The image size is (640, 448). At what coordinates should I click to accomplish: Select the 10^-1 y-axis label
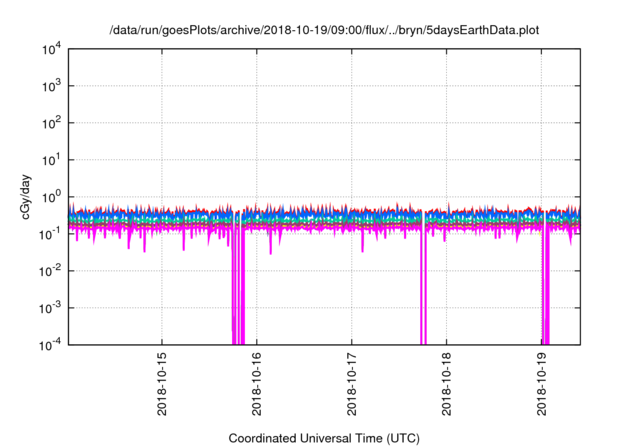[50, 234]
